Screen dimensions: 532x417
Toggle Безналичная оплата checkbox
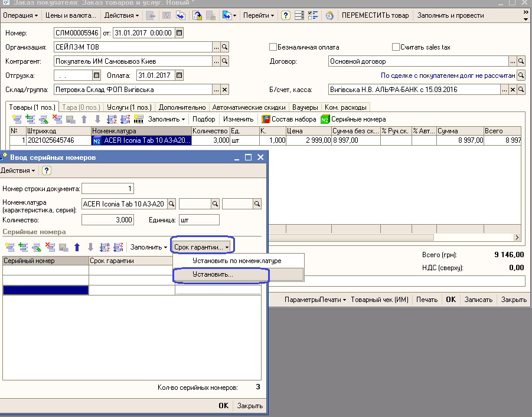pos(273,47)
